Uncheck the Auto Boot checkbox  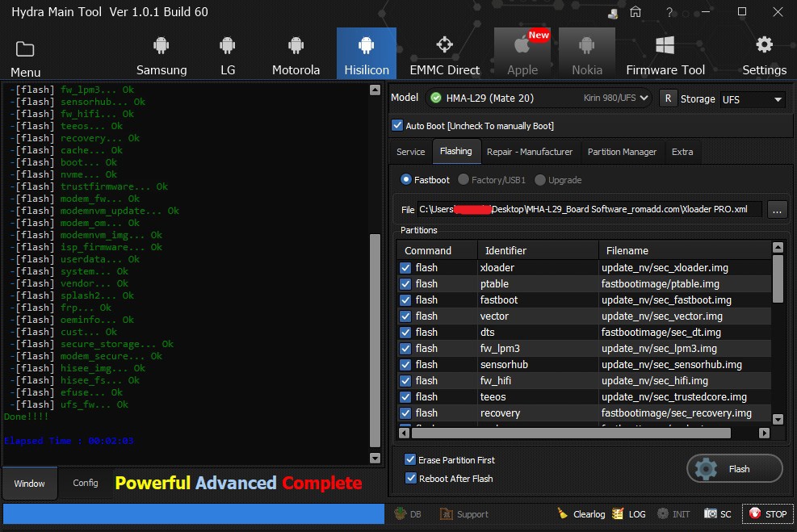(x=397, y=126)
